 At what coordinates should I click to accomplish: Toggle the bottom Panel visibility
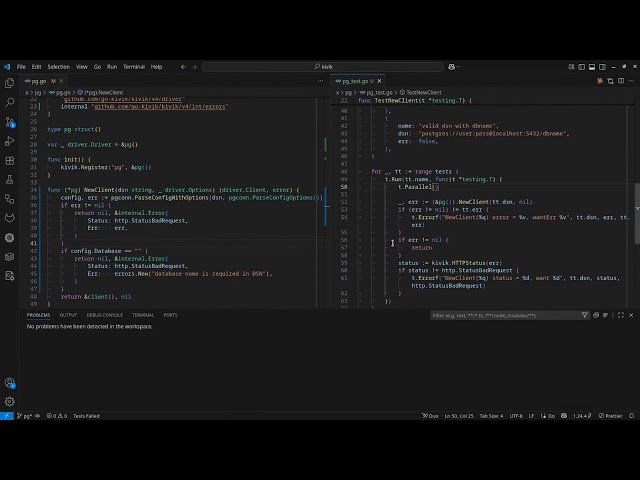(x=592, y=67)
